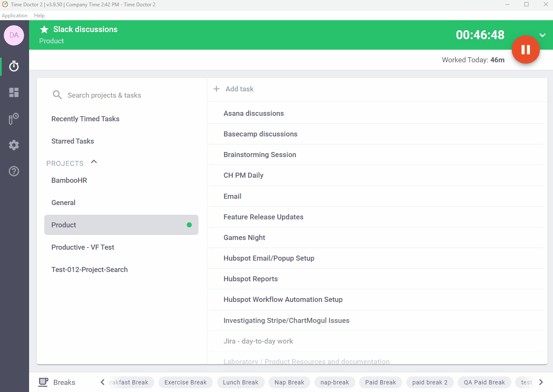Start the QA Paid Break

484,382
